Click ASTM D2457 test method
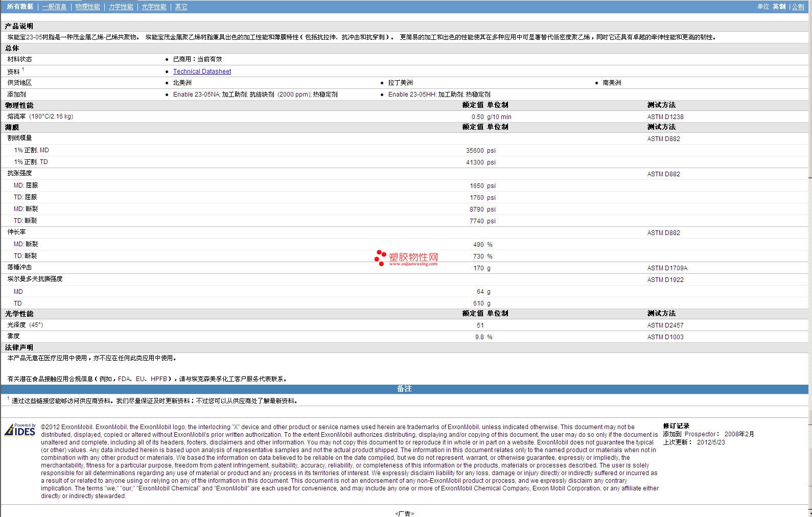 (x=665, y=325)
